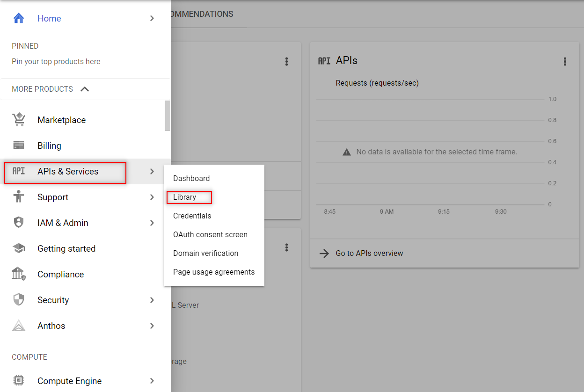Click the Security shield icon
This screenshot has height=392, width=584.
(19, 300)
